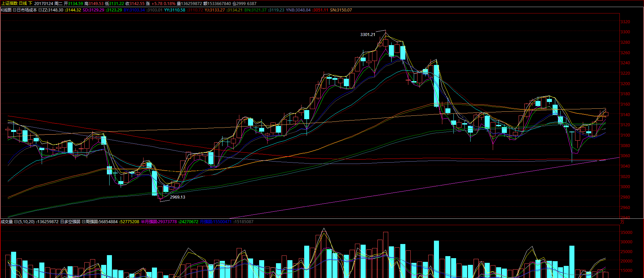Click the yellow value :52775208
The image size is (644, 278).
coord(129,222)
